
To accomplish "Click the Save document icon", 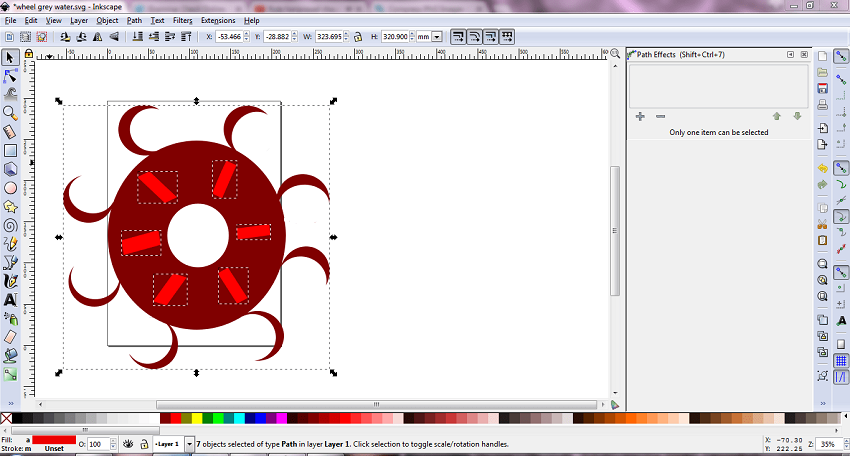I will point(822,89).
